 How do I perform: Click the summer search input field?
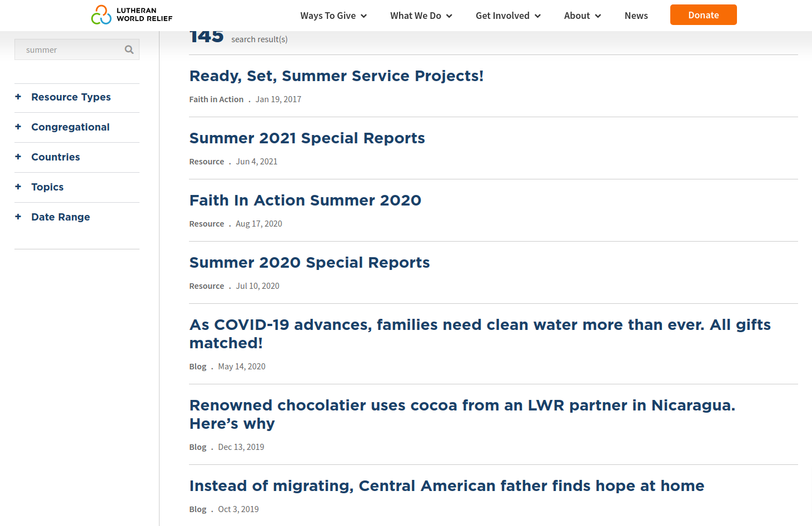(69, 49)
